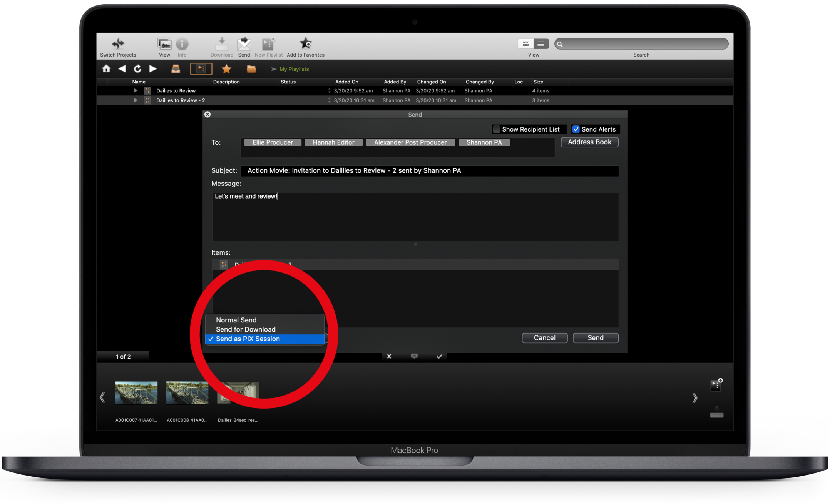Screen dimensions: 830x504
Task: Click the Switch Projects icon
Action: click(x=118, y=43)
